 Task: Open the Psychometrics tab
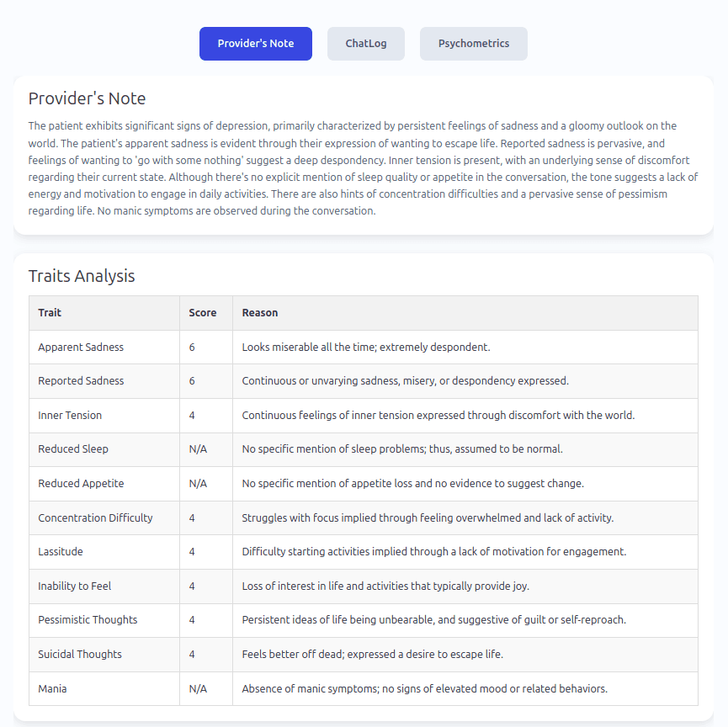tap(474, 44)
